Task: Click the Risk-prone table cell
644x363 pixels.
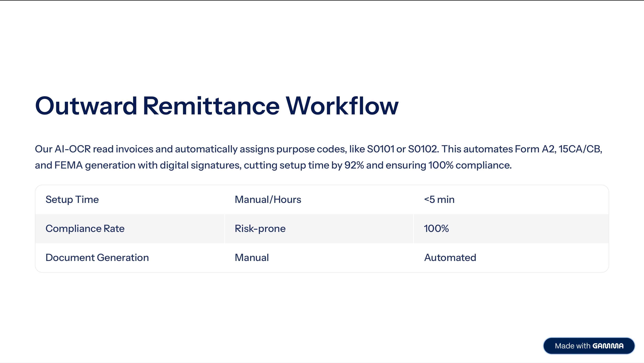Action: coord(260,228)
